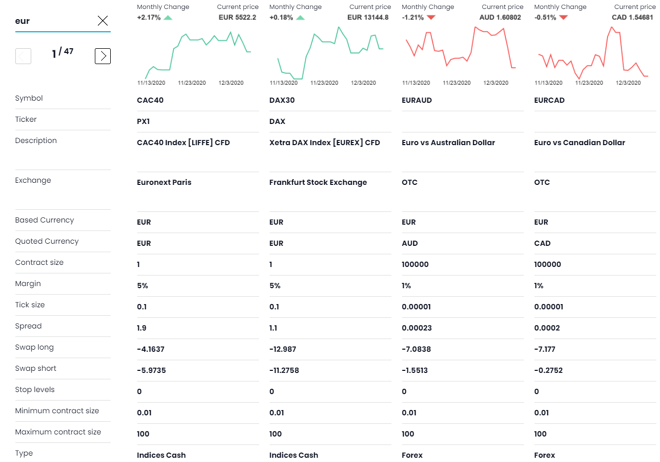Click the Swap short row label
This screenshot has height=462, width=660.
click(36, 368)
